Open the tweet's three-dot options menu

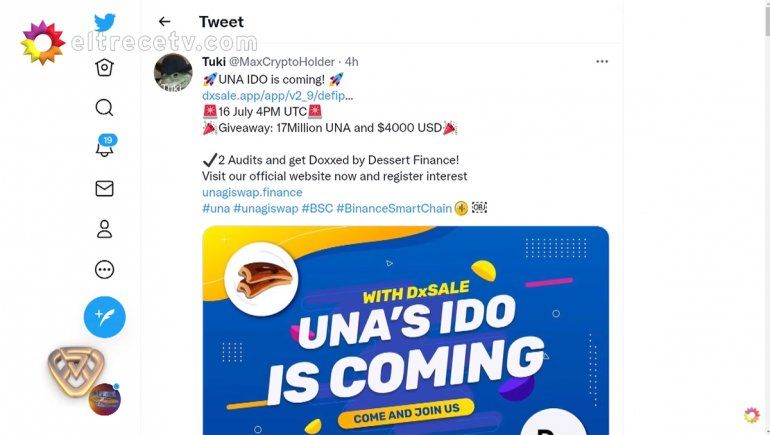pyautogui.click(x=601, y=61)
